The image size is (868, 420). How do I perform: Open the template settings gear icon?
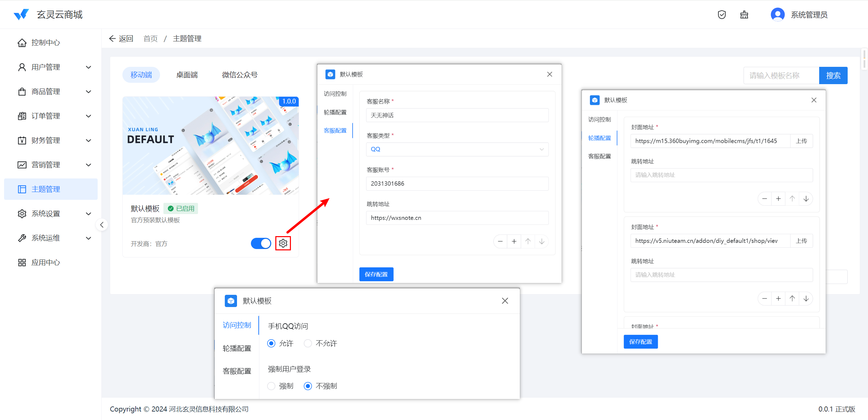click(x=283, y=243)
